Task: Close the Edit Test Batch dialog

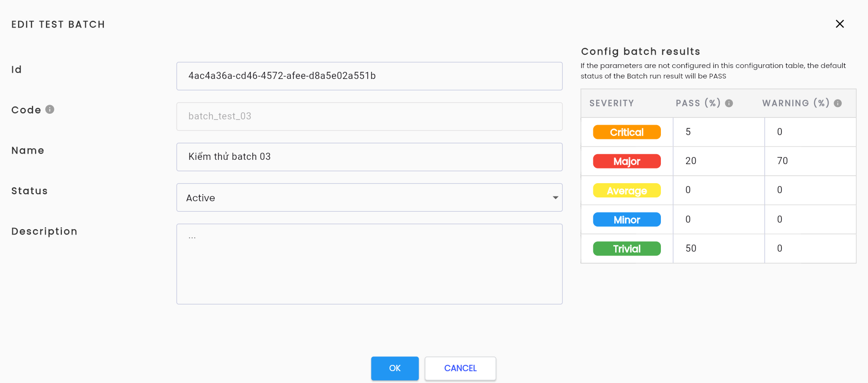Action: pos(840,24)
